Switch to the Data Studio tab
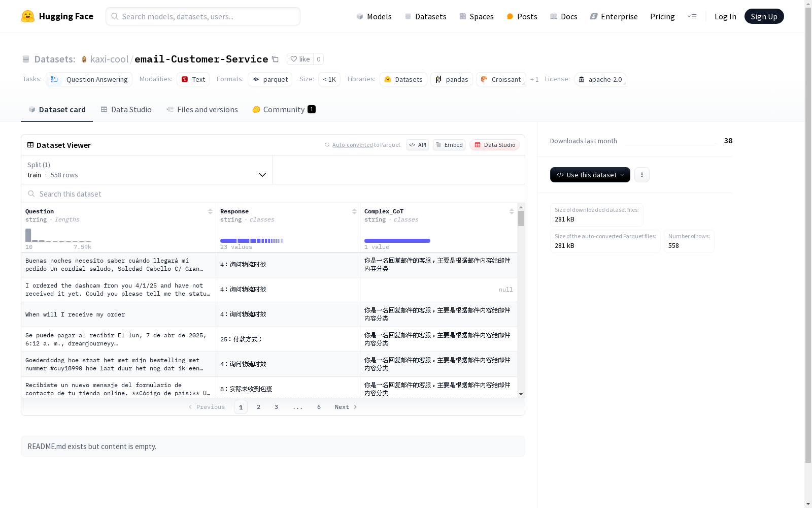812x508 pixels. pos(126,109)
